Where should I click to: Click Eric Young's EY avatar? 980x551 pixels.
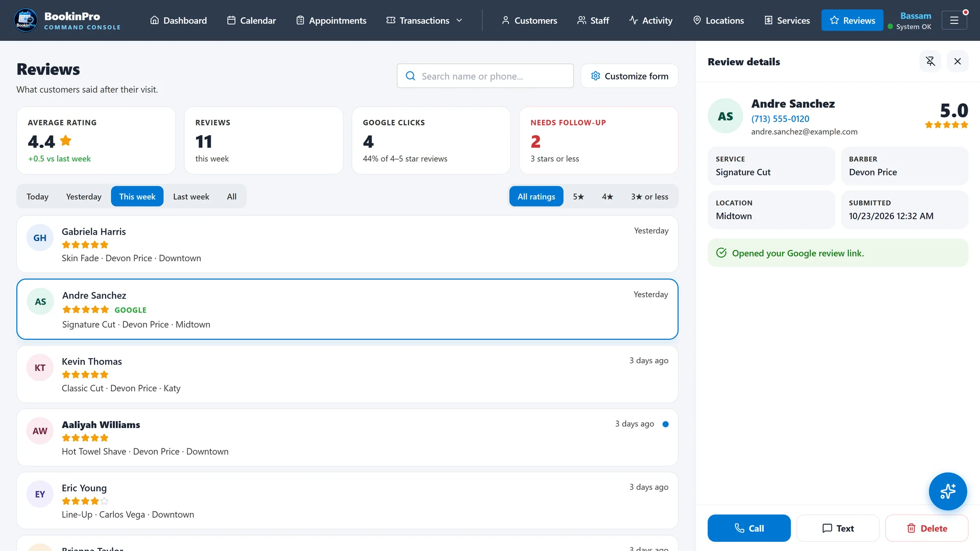click(x=40, y=494)
